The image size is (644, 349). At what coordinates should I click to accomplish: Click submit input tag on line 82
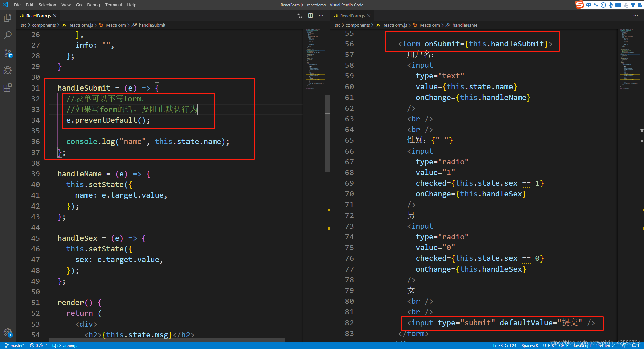[x=501, y=323]
